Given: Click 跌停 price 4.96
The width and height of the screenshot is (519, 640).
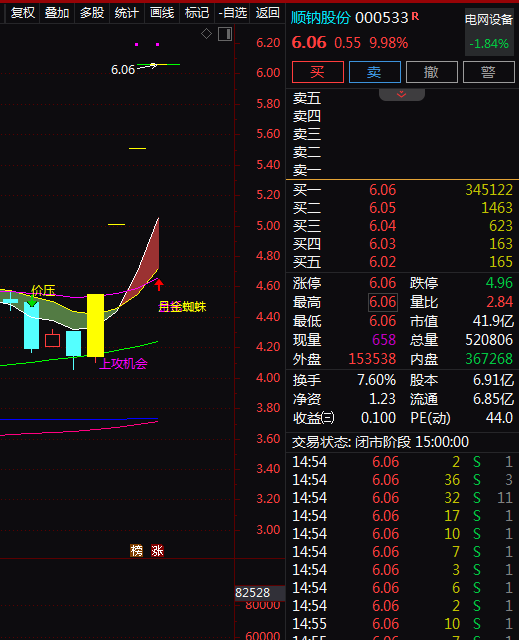Looking at the screenshot, I should click(499, 283).
